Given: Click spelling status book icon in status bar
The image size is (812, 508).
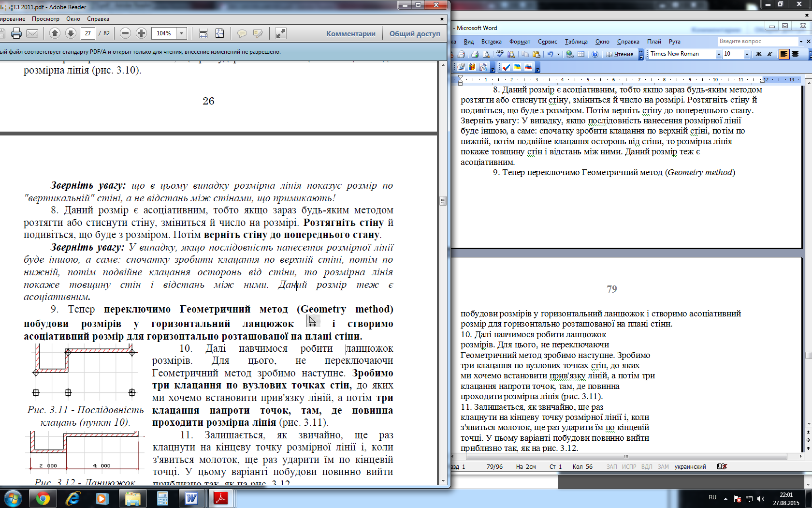Looking at the screenshot, I should (722, 466).
